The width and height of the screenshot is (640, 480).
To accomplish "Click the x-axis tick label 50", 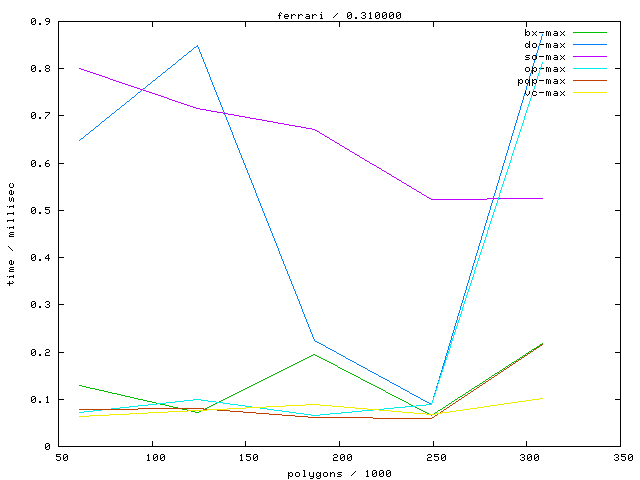I will 61,457.
